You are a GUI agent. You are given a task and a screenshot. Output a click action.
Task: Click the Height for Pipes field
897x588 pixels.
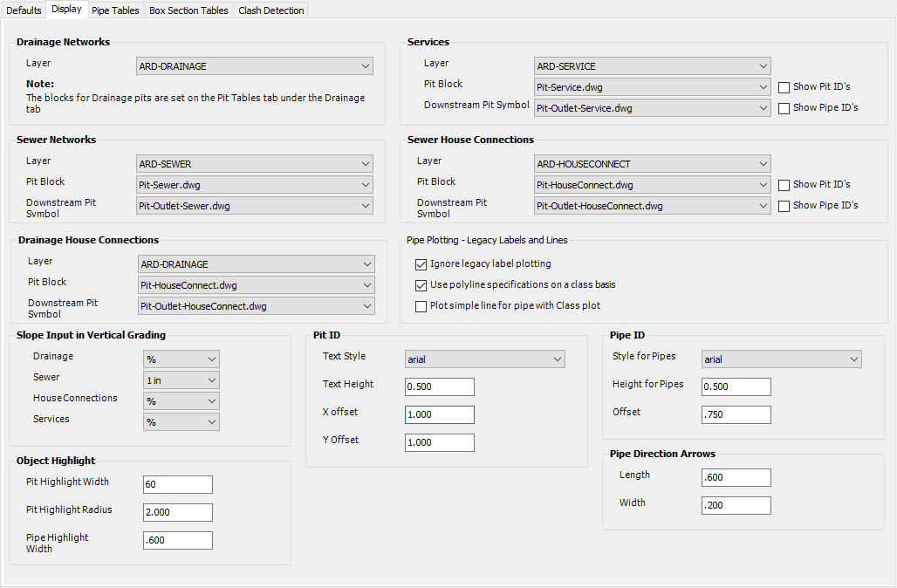[736, 386]
